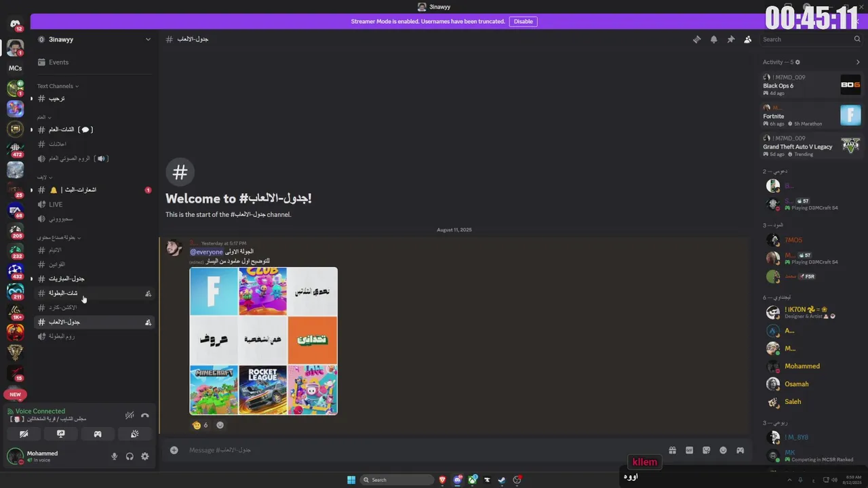This screenshot has height=488, width=868.
Task: Open the جدول-المباريات channel
Action: [94, 279]
